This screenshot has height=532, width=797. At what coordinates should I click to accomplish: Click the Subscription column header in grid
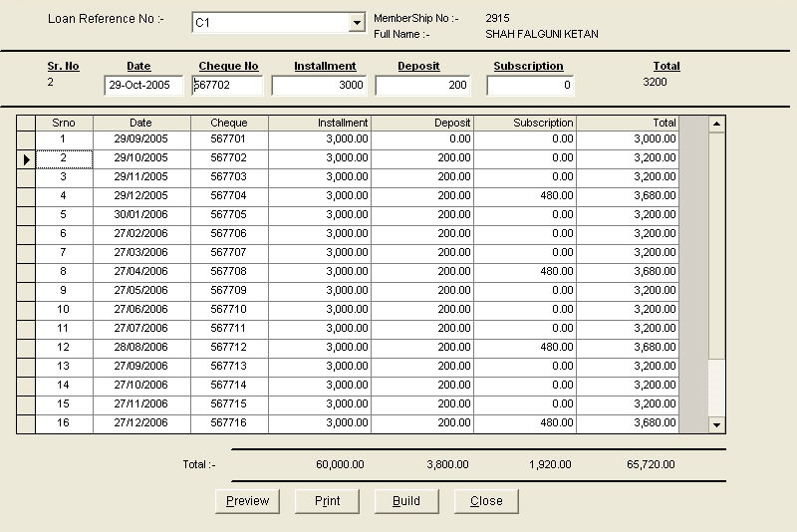[x=524, y=123]
